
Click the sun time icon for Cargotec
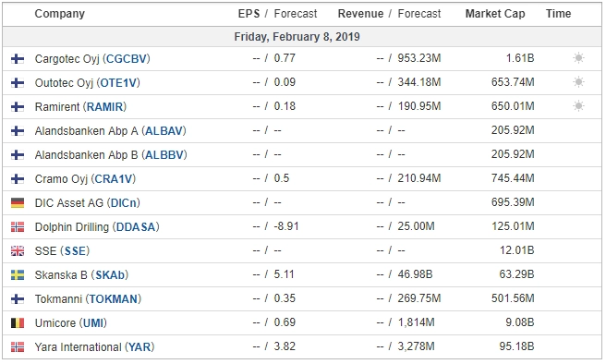point(578,58)
